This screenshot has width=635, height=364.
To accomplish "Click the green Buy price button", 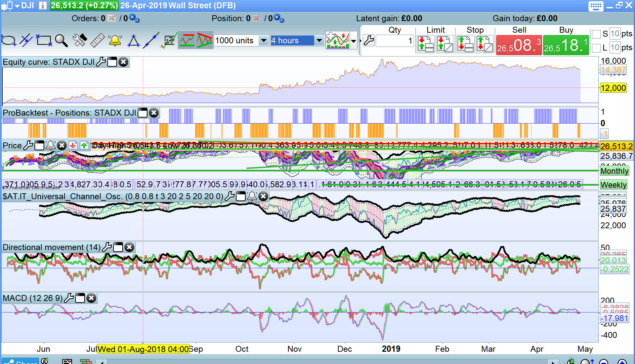I will tap(566, 45).
